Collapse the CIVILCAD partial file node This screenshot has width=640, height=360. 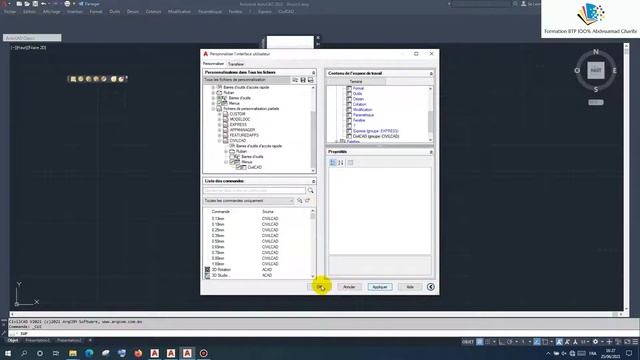[220, 141]
